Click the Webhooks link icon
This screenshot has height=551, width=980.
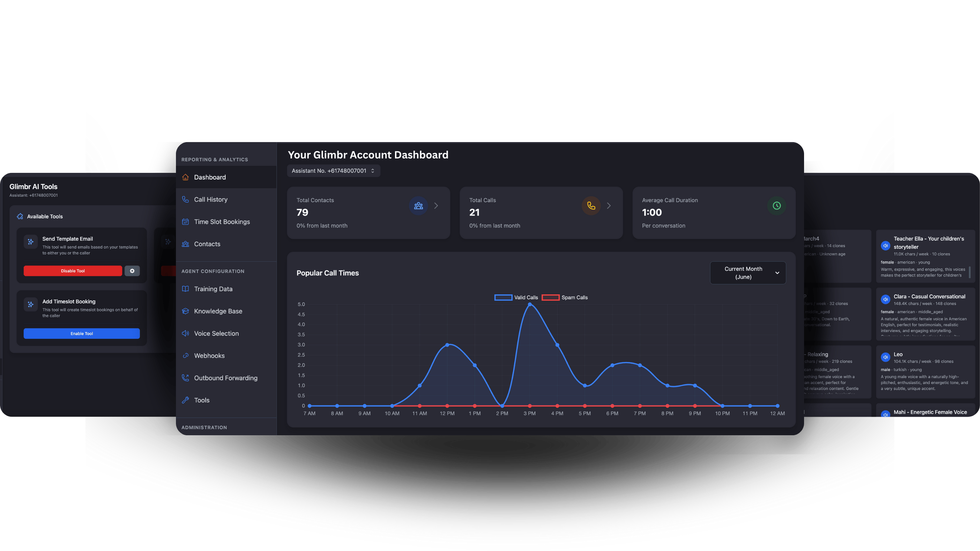point(185,355)
